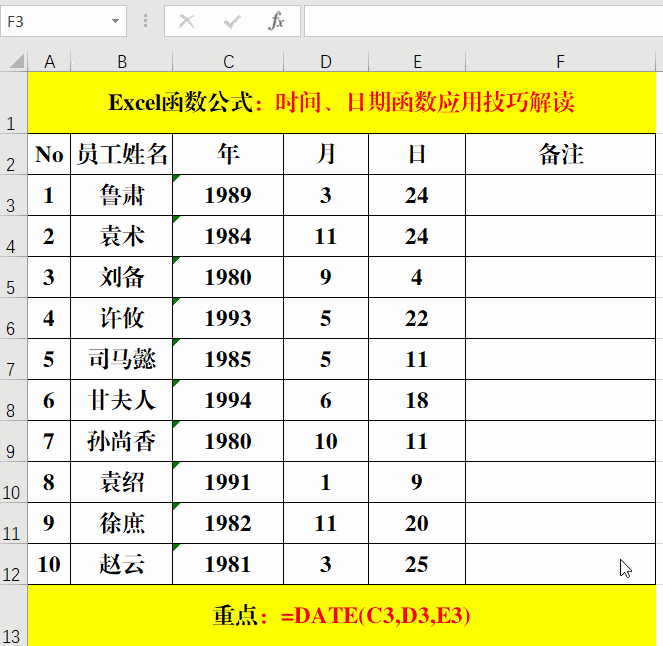Viewport: 663px width, 646px height.
Task: Select column B header
Action: point(122,62)
